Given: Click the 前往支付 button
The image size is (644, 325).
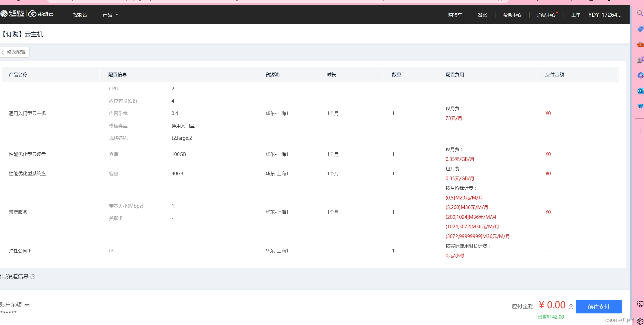Looking at the screenshot, I should (x=599, y=307).
